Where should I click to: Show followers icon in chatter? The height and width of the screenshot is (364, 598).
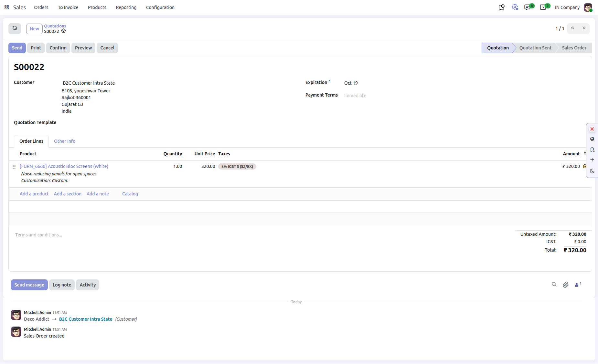pos(578,285)
